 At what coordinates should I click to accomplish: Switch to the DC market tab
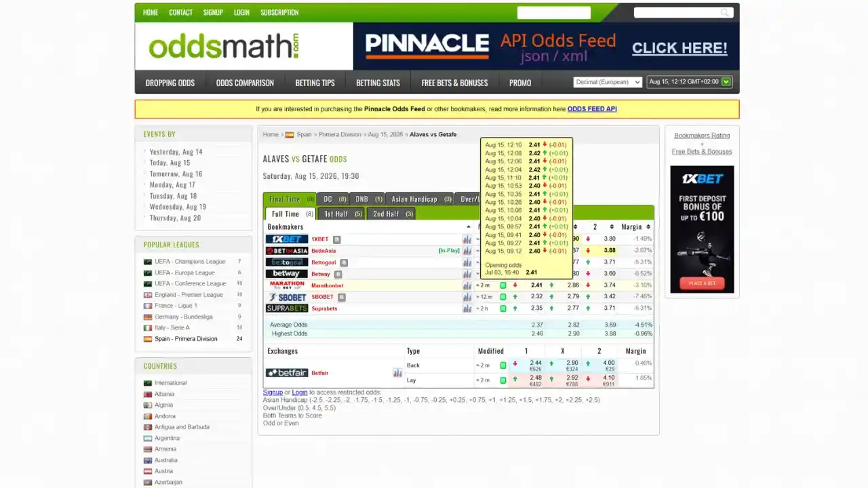coord(334,199)
